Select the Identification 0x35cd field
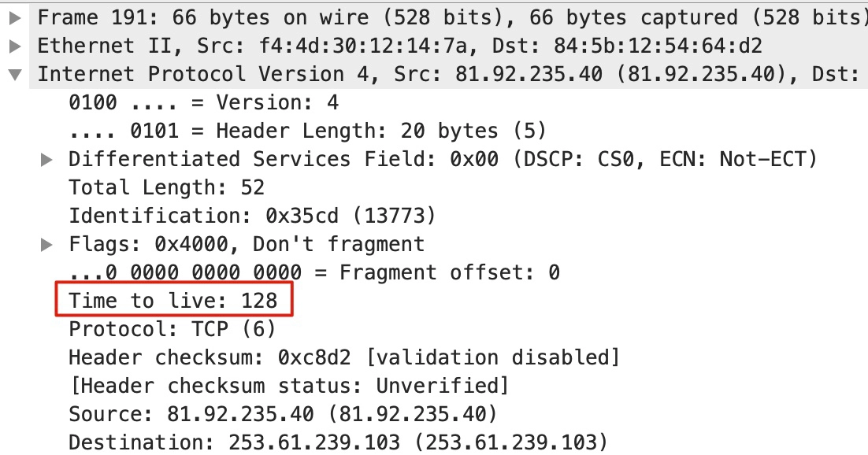868x455 pixels. pyautogui.click(x=252, y=216)
